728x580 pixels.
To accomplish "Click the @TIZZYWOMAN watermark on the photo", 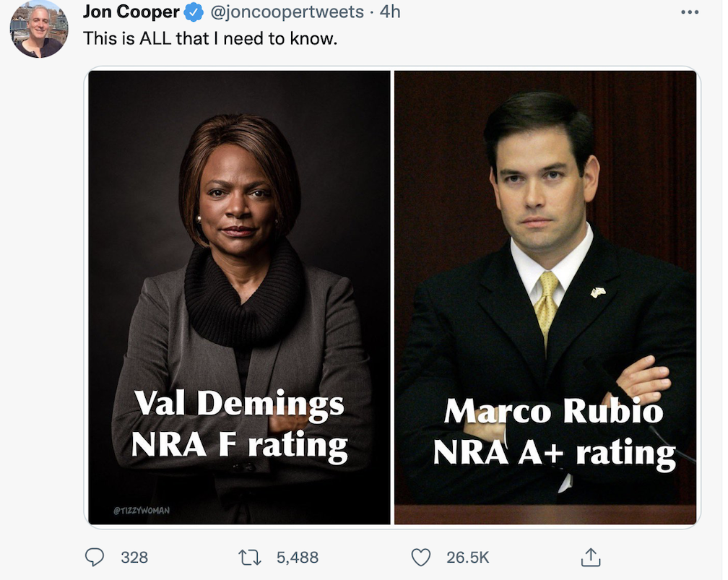I will (141, 511).
